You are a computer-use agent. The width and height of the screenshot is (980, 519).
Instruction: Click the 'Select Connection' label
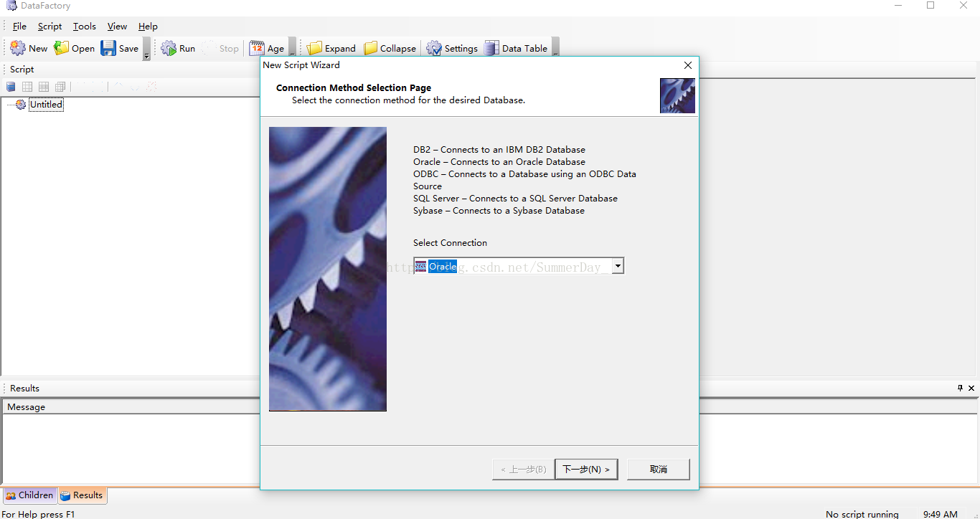[450, 243]
